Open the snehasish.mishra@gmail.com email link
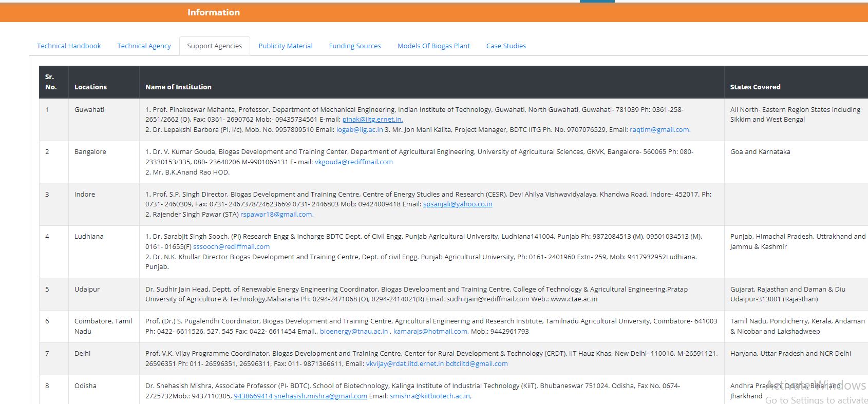 point(320,396)
